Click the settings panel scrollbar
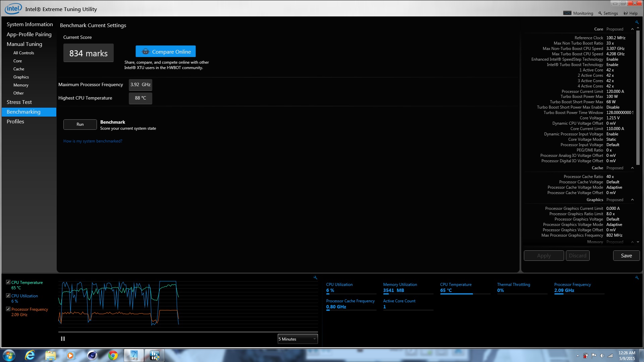This screenshot has height=362, width=644. (x=638, y=97)
